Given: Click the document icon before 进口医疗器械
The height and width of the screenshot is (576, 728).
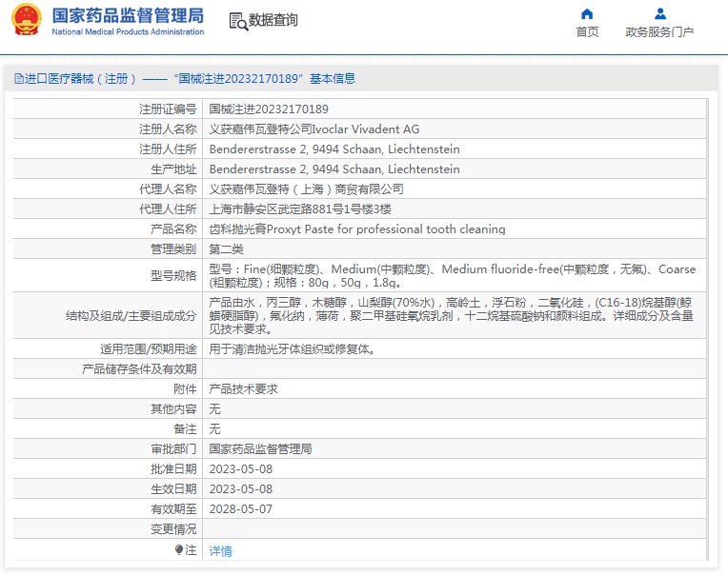Looking at the screenshot, I should pos(18,78).
